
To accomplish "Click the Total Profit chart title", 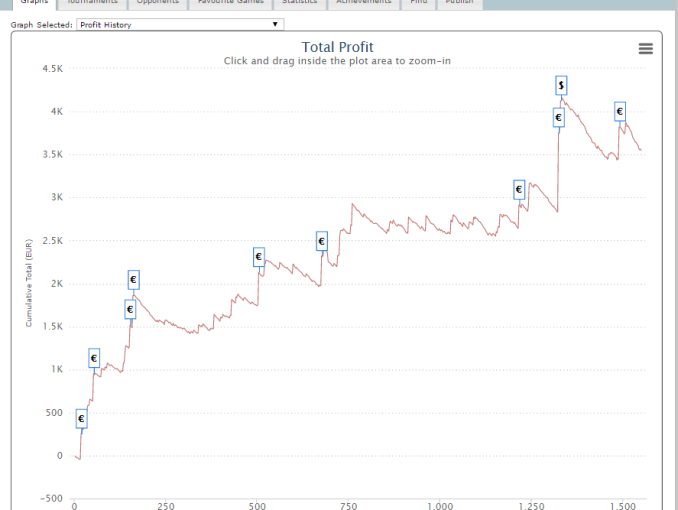I will pos(337,47).
